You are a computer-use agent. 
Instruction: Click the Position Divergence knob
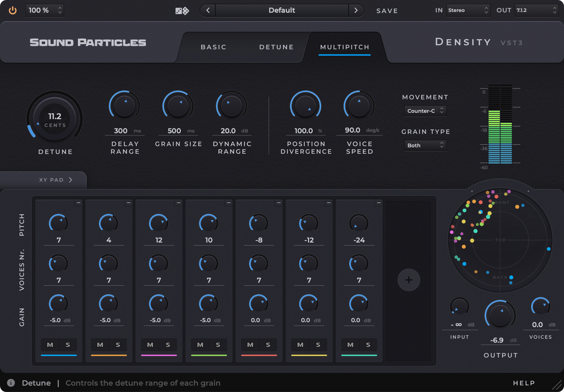(x=306, y=105)
